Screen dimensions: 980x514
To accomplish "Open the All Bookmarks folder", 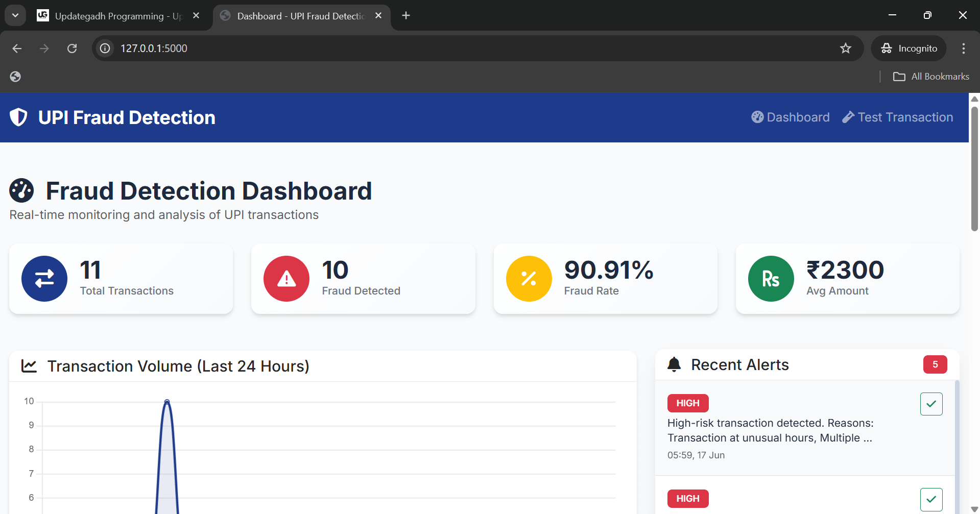I will pyautogui.click(x=931, y=77).
